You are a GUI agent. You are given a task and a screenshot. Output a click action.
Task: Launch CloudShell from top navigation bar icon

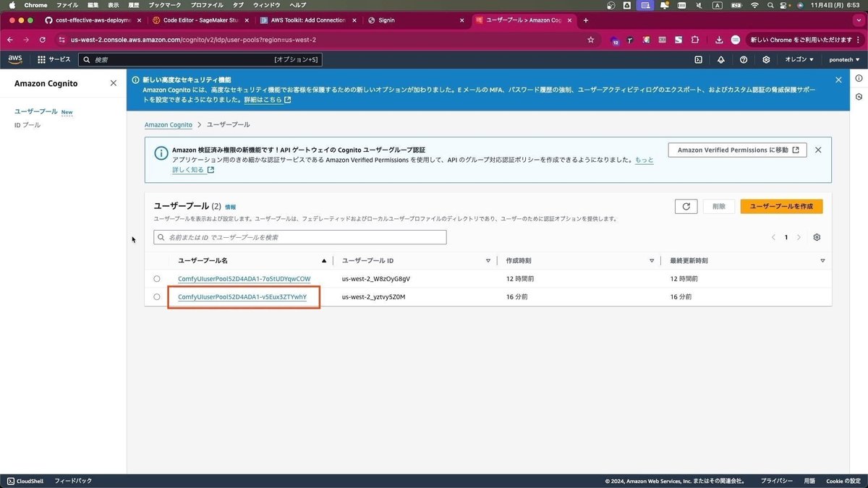tap(698, 59)
